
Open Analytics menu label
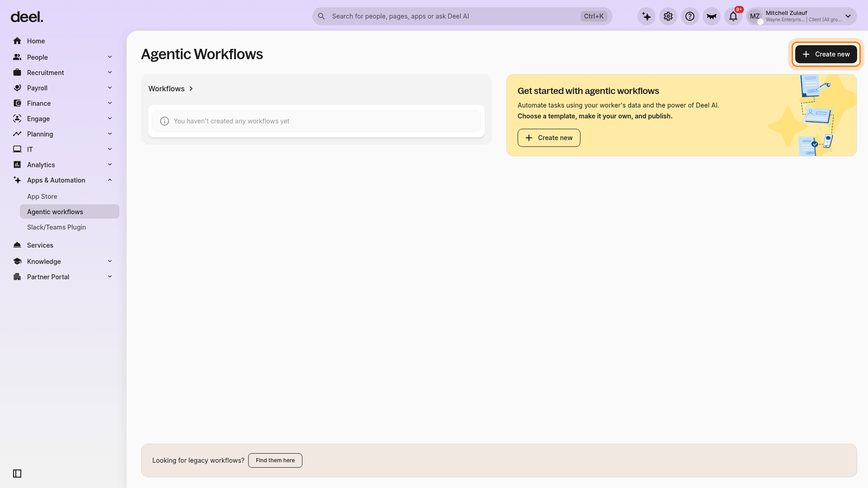(41, 165)
